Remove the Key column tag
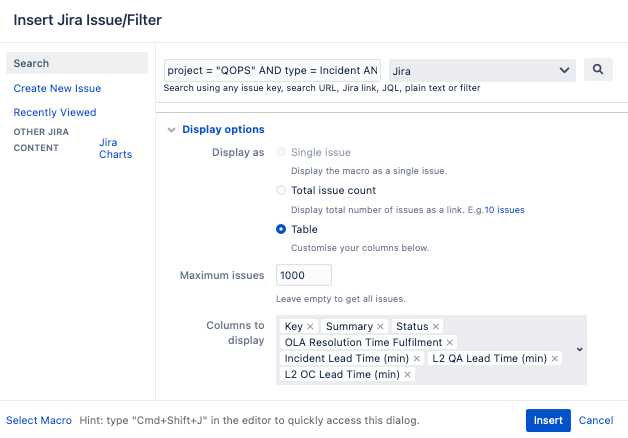The width and height of the screenshot is (628, 438). pos(310,327)
